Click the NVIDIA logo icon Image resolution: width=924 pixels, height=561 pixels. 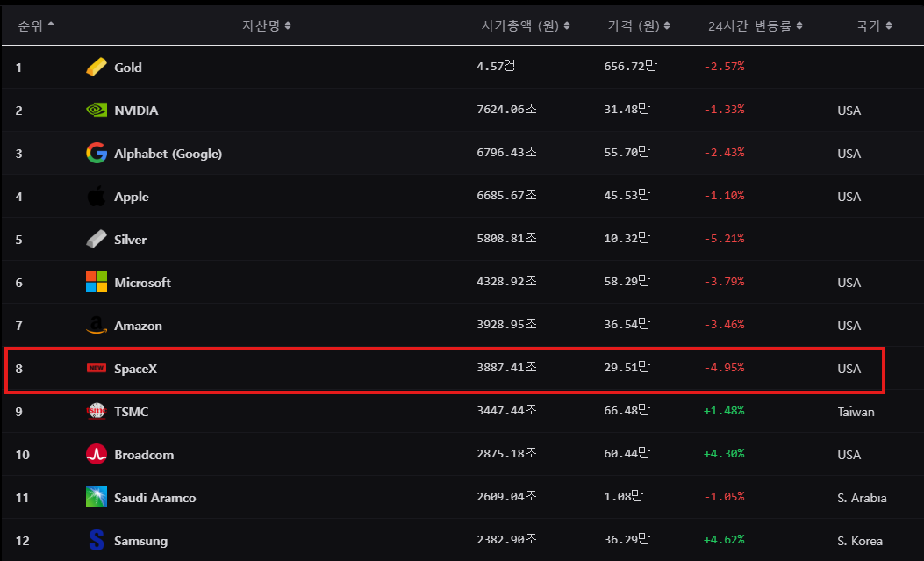click(96, 111)
